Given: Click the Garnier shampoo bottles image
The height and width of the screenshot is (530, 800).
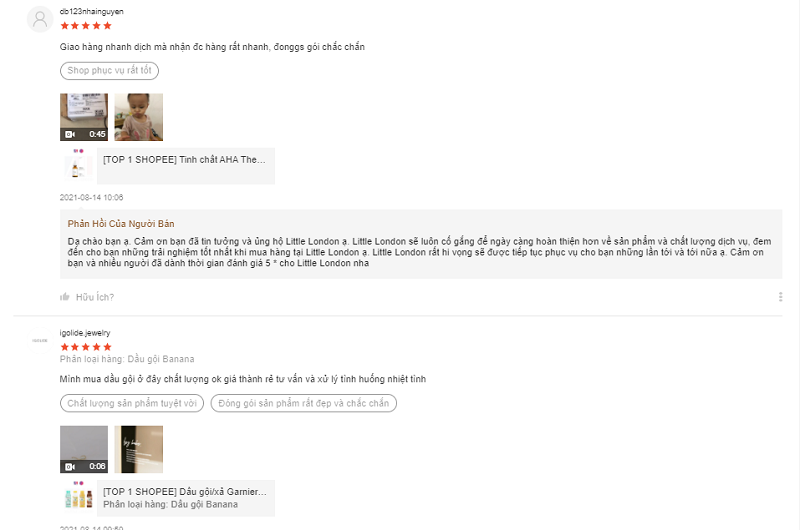Looking at the screenshot, I should tap(78, 498).
